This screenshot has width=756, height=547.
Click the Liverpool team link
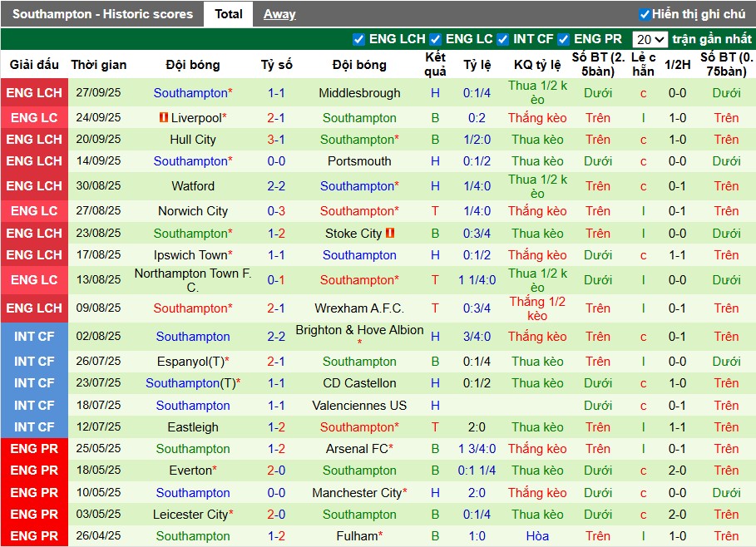point(196,117)
